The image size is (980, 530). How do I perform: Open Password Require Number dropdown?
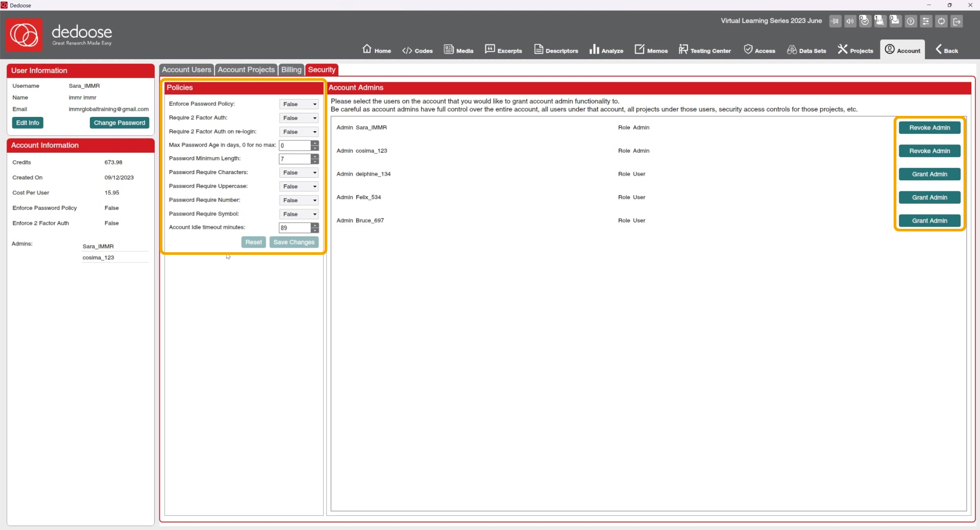(x=299, y=200)
